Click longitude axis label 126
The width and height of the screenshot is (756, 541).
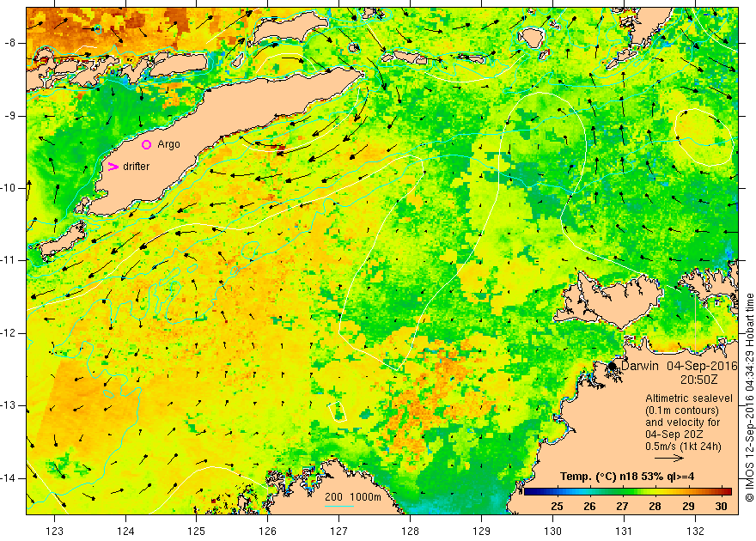coord(267,531)
